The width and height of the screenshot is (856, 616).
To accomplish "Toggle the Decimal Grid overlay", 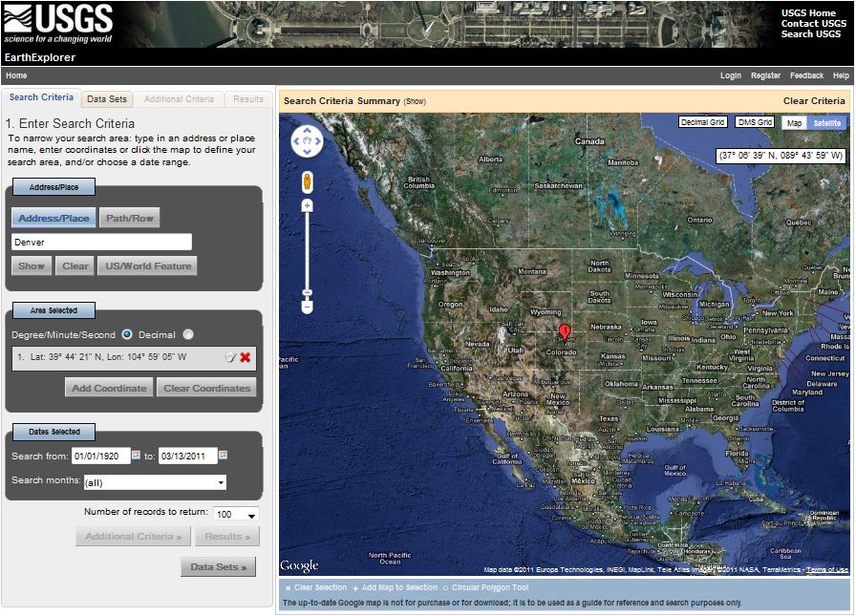I will [x=702, y=122].
